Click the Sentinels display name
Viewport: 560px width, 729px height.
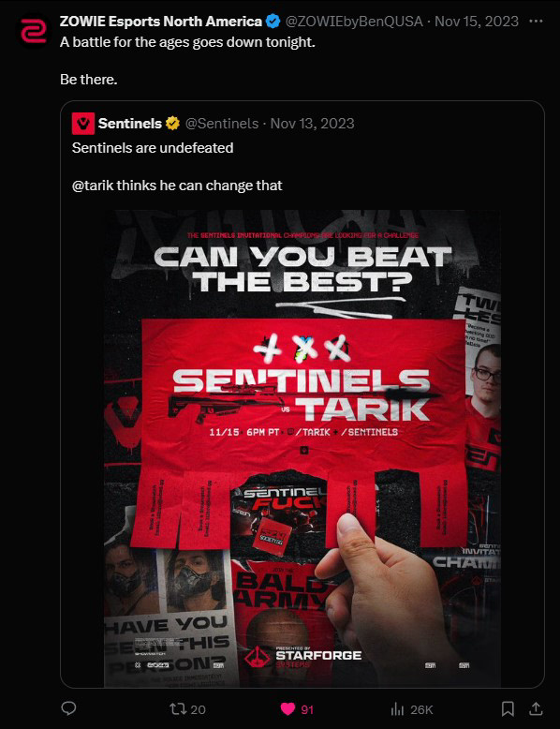129,124
